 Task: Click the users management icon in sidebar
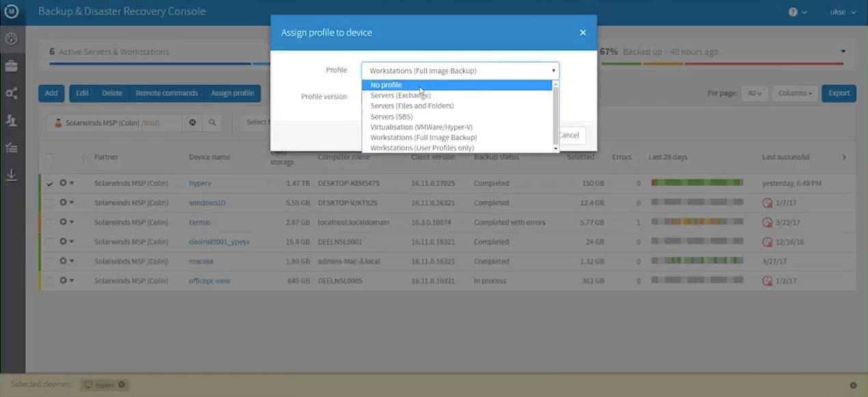pyautogui.click(x=11, y=121)
